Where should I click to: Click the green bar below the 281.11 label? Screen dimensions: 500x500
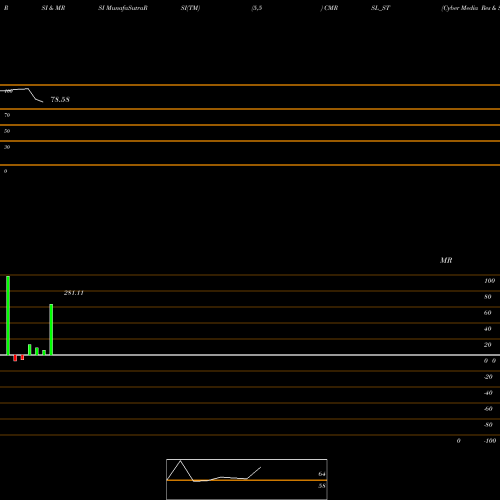51,329
